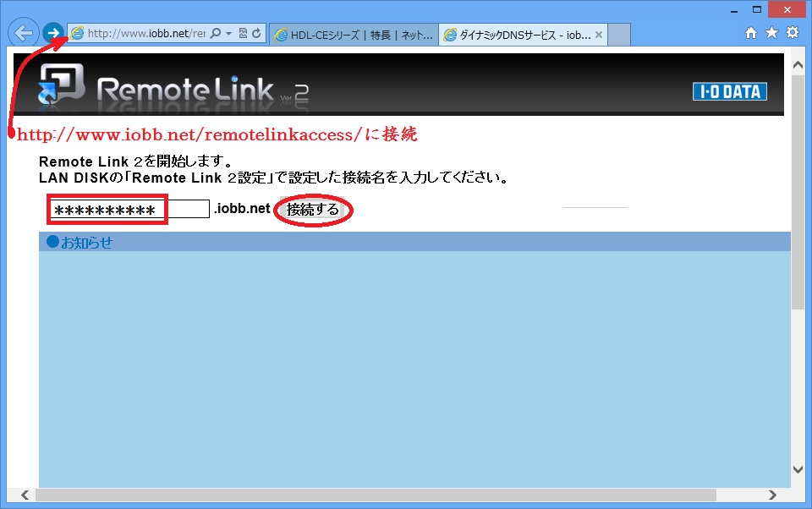Click the vertical scrollbar down arrow
812x509 pixels.
point(798,469)
